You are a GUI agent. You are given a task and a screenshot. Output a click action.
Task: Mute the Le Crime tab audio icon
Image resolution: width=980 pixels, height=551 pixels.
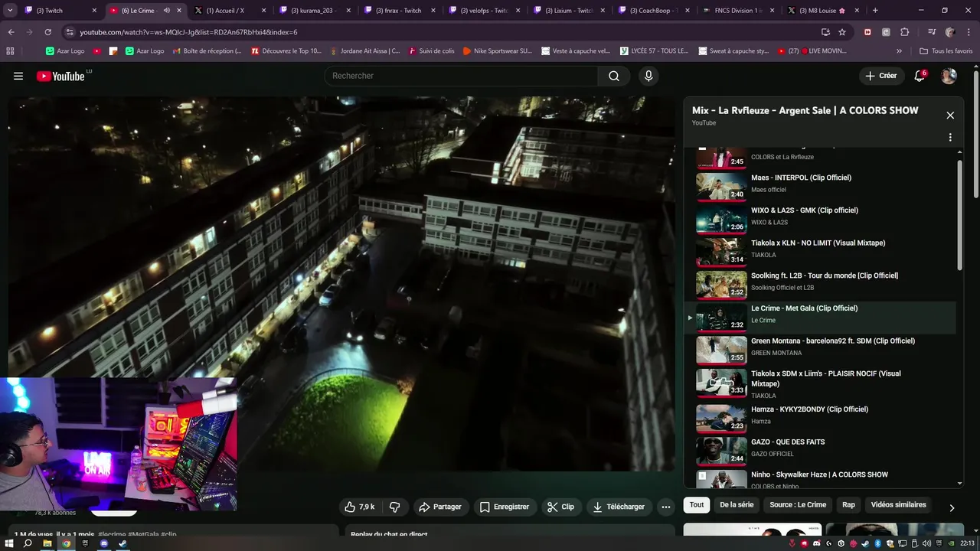pyautogui.click(x=166, y=11)
